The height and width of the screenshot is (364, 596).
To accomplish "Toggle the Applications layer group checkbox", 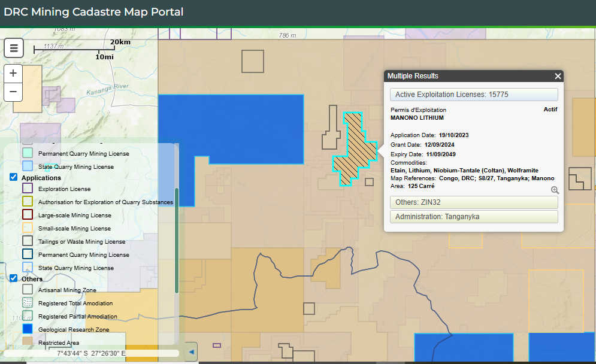I will [x=14, y=177].
